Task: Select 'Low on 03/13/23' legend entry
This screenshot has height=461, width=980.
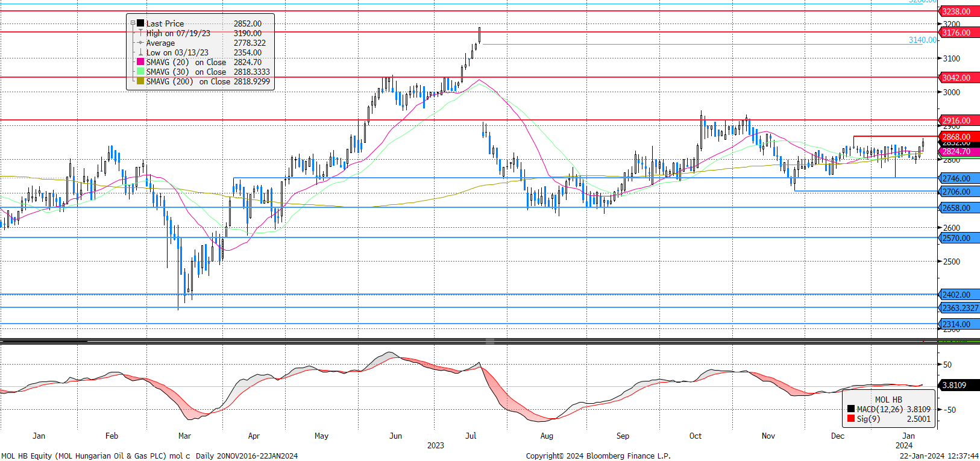Action: point(177,52)
